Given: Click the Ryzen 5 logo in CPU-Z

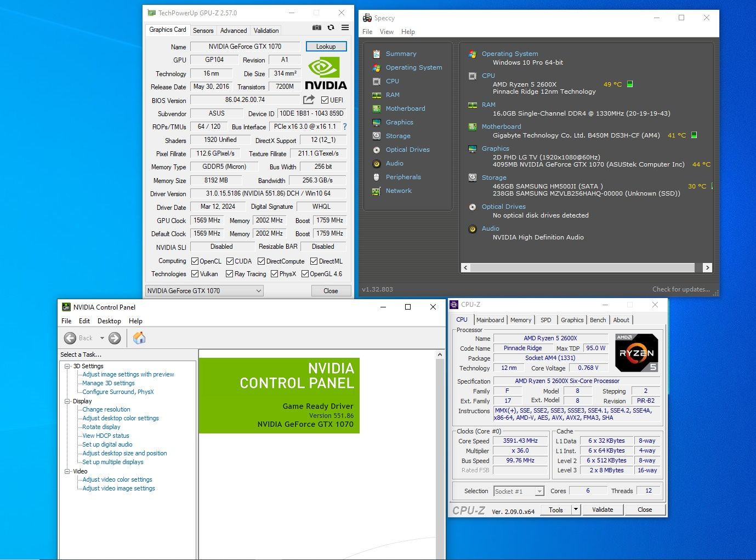Looking at the screenshot, I should tap(636, 353).
